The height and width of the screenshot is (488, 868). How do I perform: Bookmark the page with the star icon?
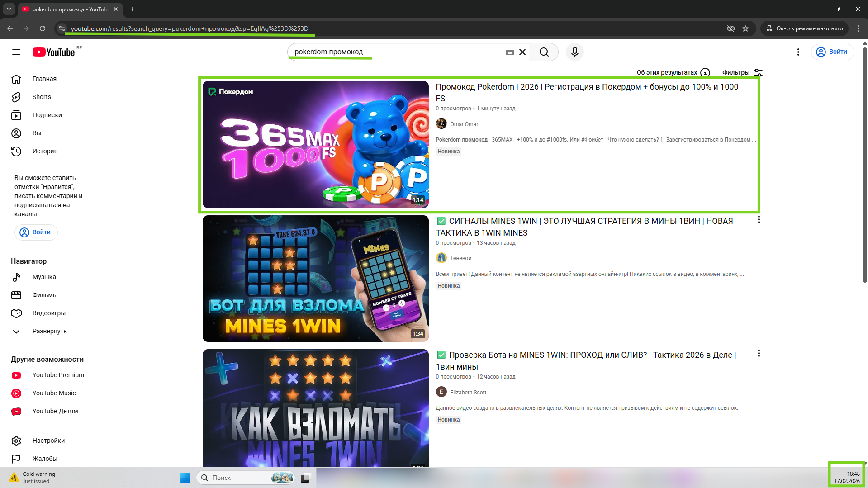coord(745,28)
